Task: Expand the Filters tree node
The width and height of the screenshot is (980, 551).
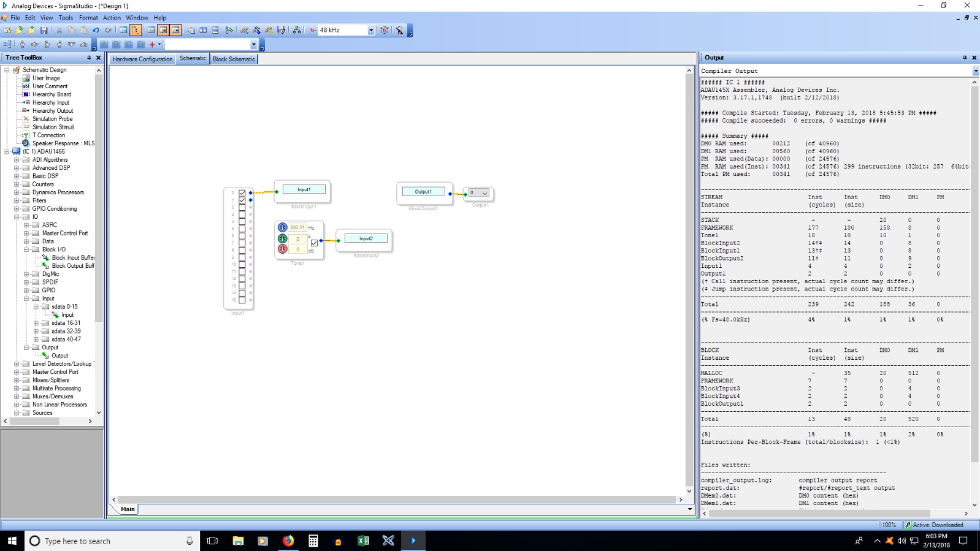Action: 17,200
